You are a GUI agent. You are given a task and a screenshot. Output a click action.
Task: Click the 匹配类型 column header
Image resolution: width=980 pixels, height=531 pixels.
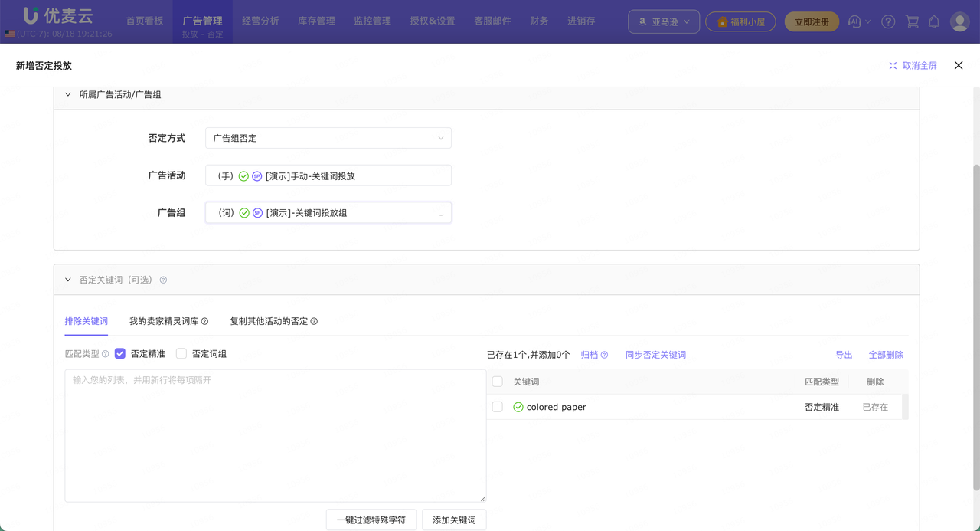[x=822, y=382]
